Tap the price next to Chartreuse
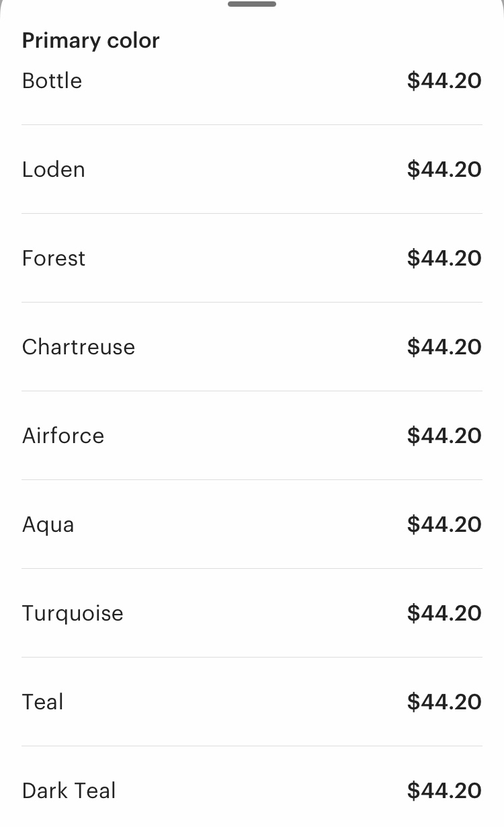 [x=444, y=347]
